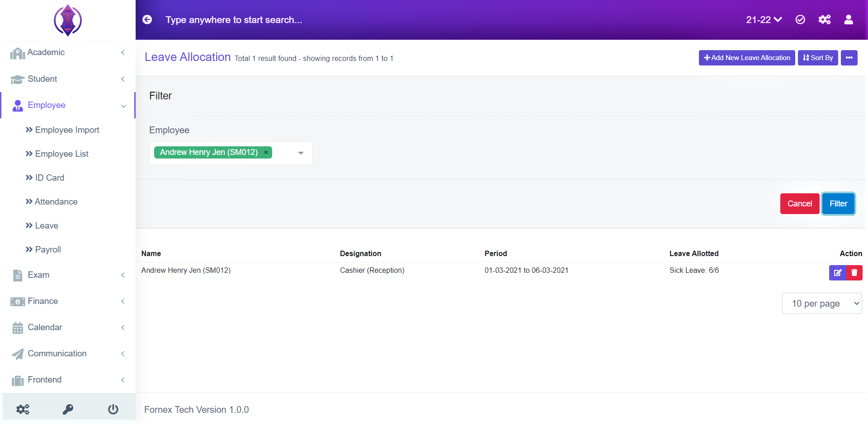The width and height of the screenshot is (868, 425).
Task: Click the Designation column header
Action: 360,254
